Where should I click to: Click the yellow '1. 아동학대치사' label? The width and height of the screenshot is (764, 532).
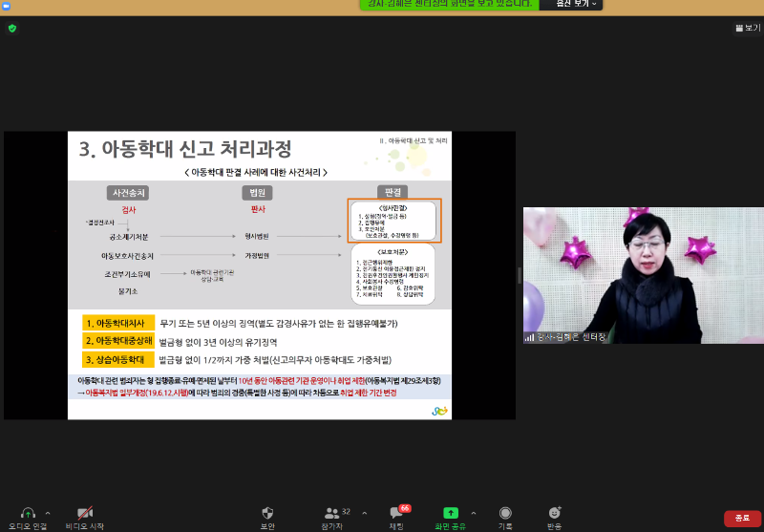click(118, 323)
